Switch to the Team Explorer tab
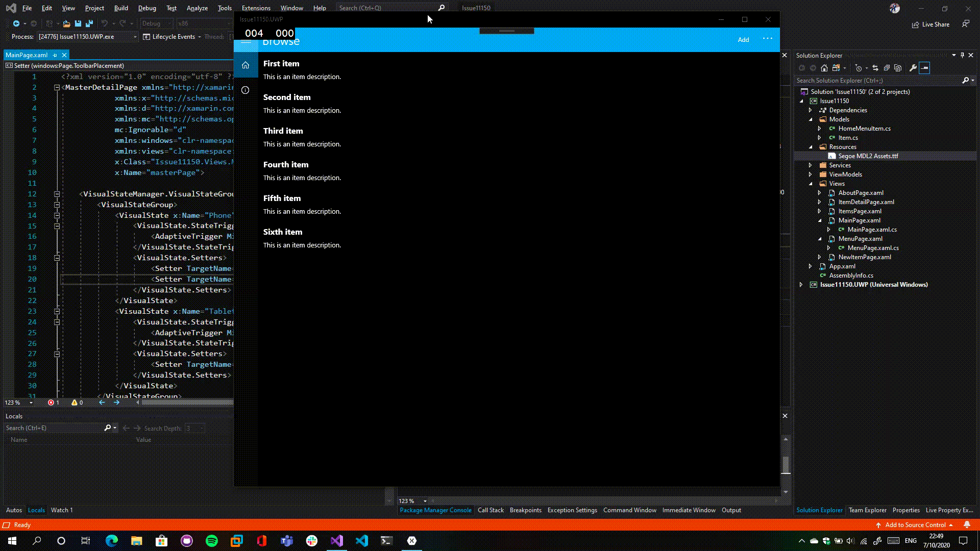This screenshot has height=551, width=980. pyautogui.click(x=867, y=510)
